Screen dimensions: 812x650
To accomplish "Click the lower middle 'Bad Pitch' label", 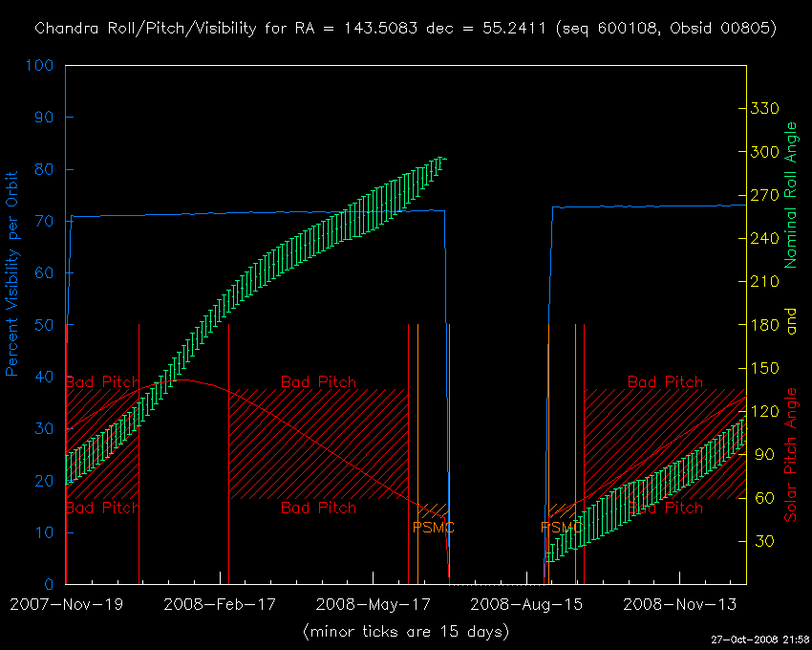I will tap(318, 508).
